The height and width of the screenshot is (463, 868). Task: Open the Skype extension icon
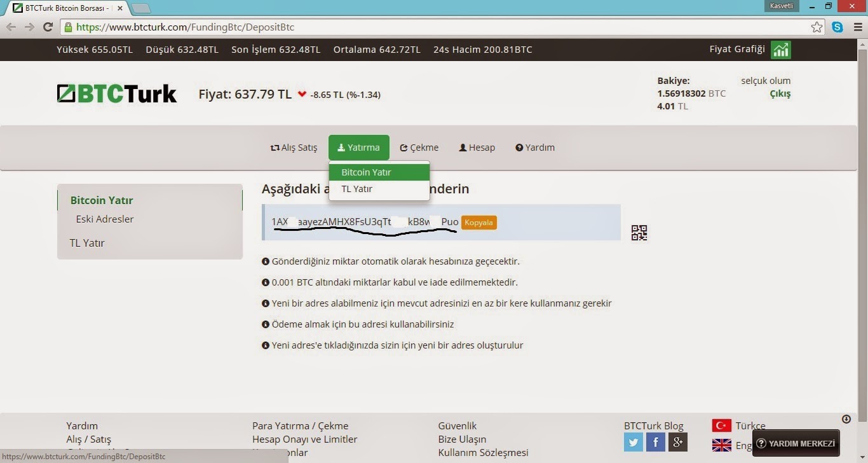837,27
